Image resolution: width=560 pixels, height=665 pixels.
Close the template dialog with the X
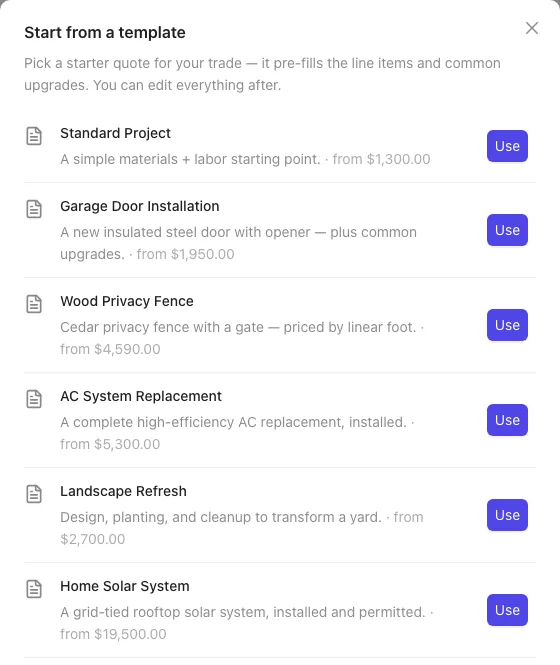click(532, 28)
